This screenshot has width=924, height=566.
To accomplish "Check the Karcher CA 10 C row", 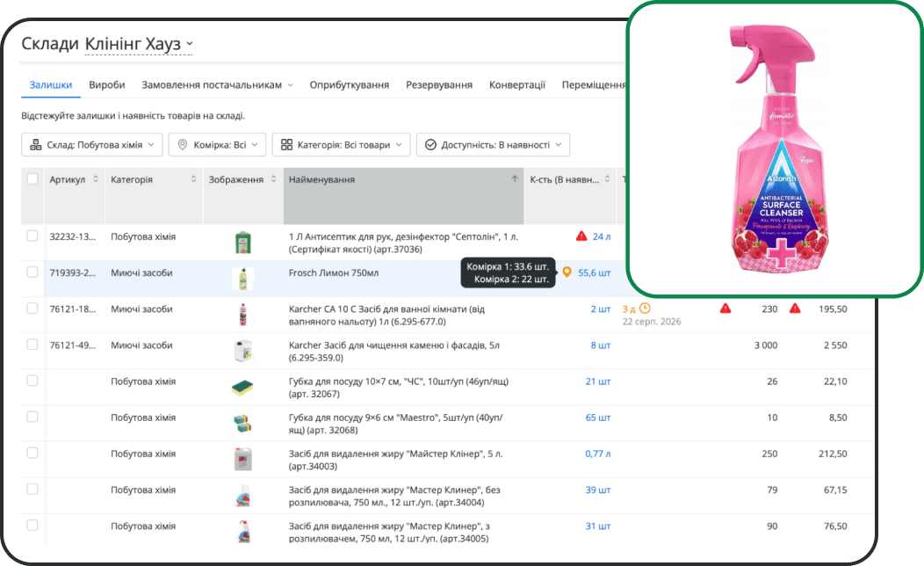I will pos(32,308).
